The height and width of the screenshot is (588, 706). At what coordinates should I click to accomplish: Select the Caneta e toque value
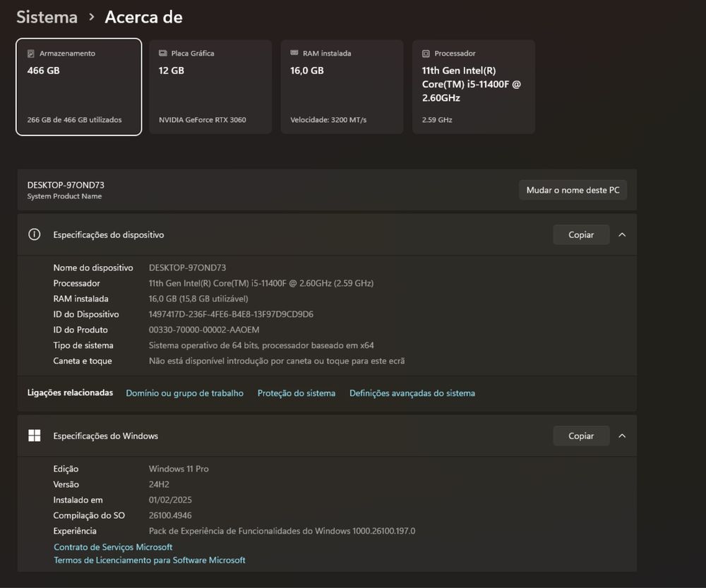(x=277, y=361)
